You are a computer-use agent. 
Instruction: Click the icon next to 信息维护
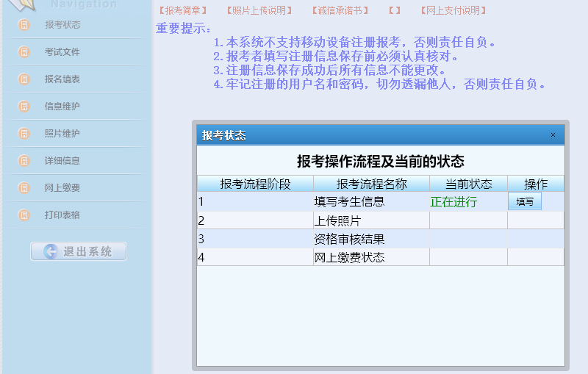[24, 107]
